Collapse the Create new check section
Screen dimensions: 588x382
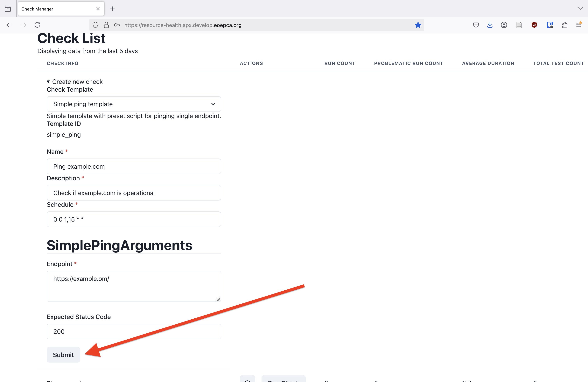(75, 81)
